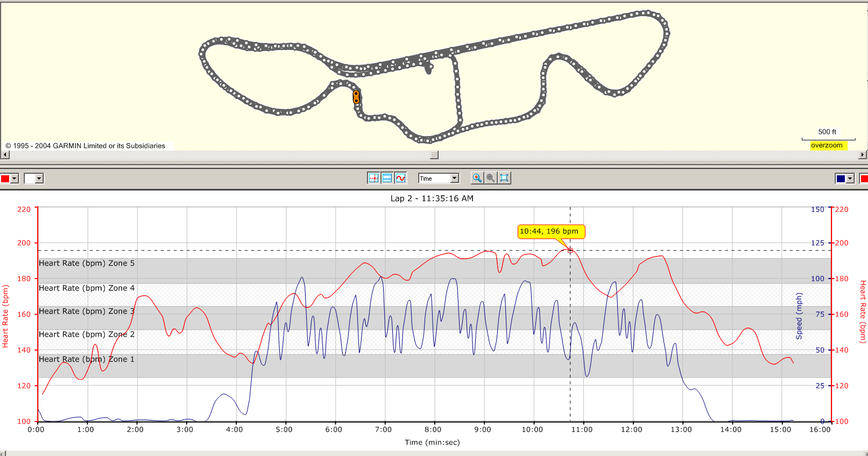868x456 pixels.
Task: Click the map scrollbar left arrow
Action: (x=5, y=155)
